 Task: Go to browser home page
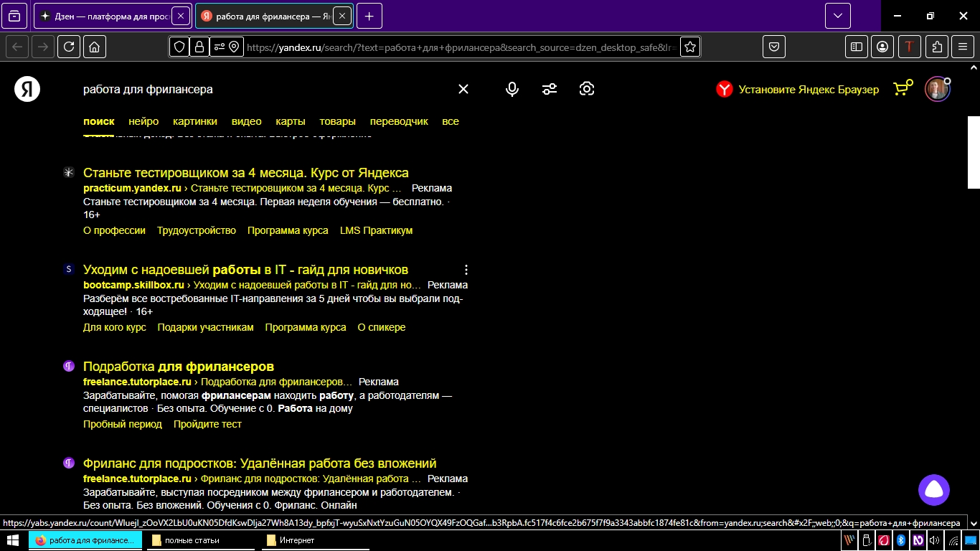coord(94,47)
